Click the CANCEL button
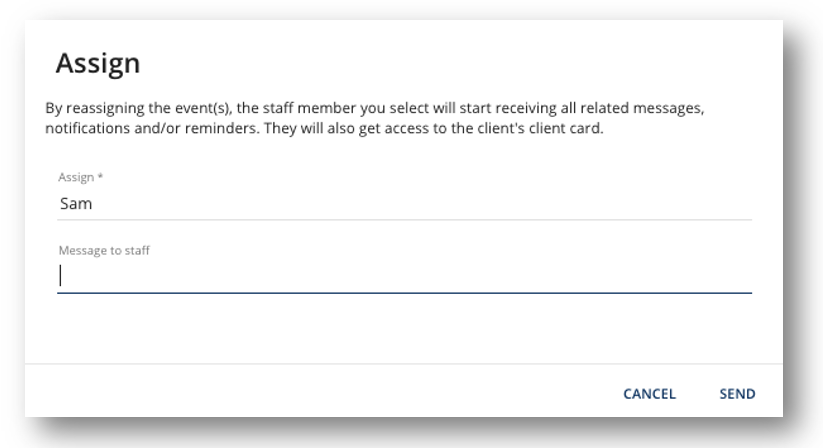Image resolution: width=823 pixels, height=448 pixels. point(649,394)
